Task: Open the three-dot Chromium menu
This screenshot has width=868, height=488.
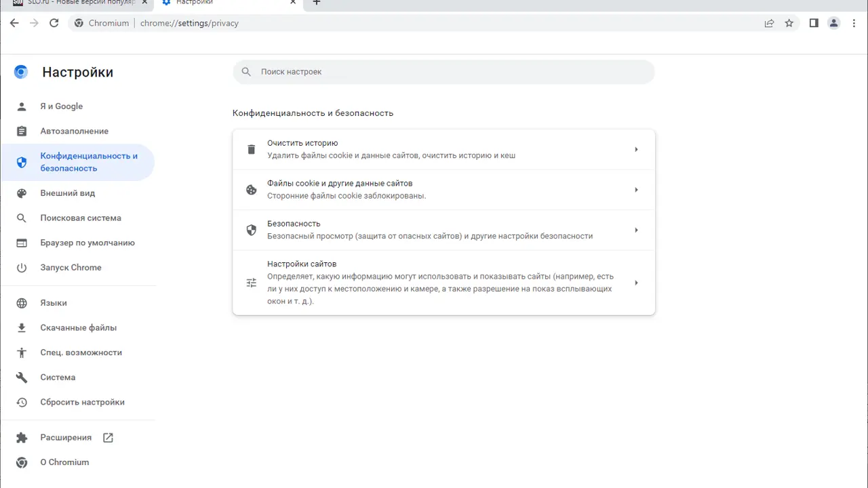Action: click(x=854, y=23)
